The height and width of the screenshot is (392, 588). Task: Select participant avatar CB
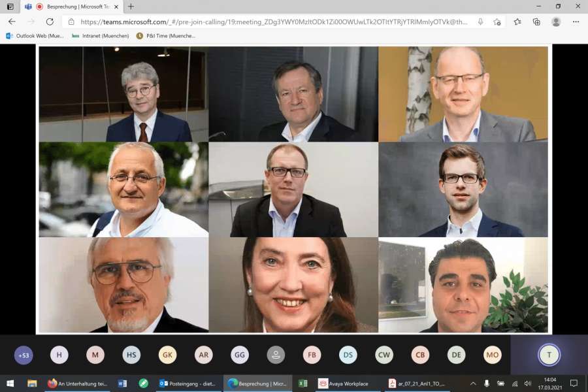click(420, 355)
